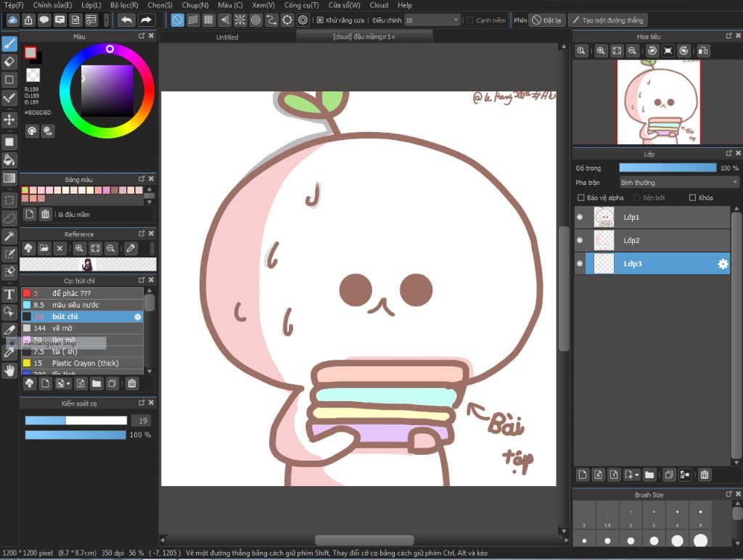Select the Text tool
This screenshot has width=743, height=560.
tap(9, 295)
